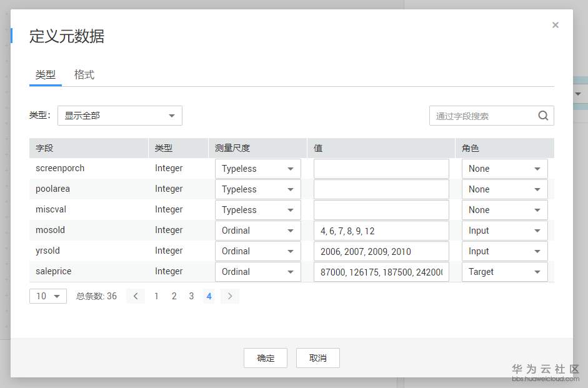Click the 取消 cancel button
Viewport: 588px width, 388px height.
coord(318,358)
